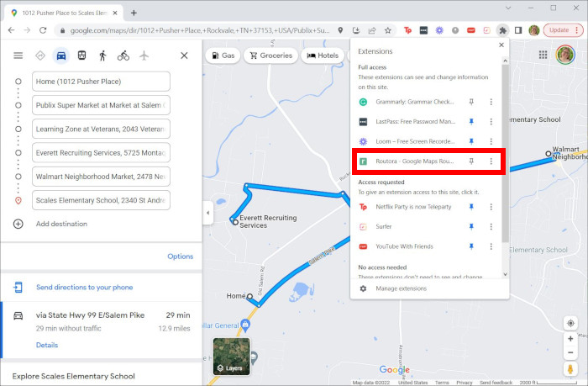
Task: Edit the Walmart Neighborhood Market field
Action: click(101, 177)
